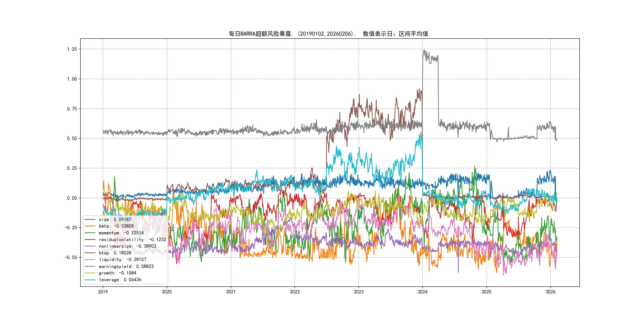Viewport: 644px width, 322px height.
Task: Click the 0.00 y-axis tick label
Action: pos(72,198)
